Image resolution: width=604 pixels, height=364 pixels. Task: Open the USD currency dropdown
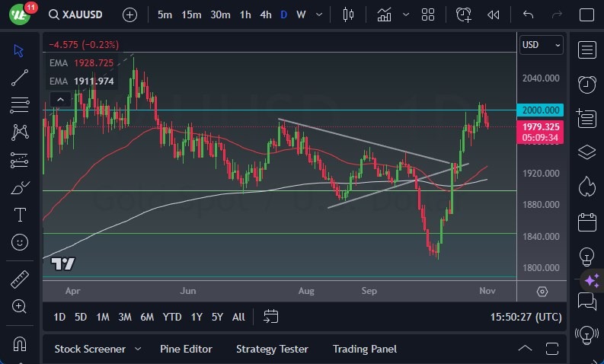[541, 45]
